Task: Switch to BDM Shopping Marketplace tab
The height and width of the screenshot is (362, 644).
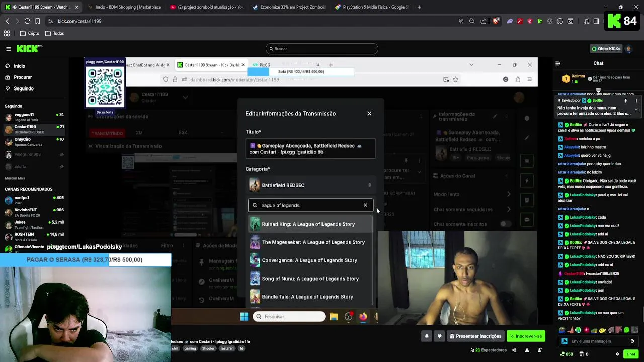Action: click(123, 7)
